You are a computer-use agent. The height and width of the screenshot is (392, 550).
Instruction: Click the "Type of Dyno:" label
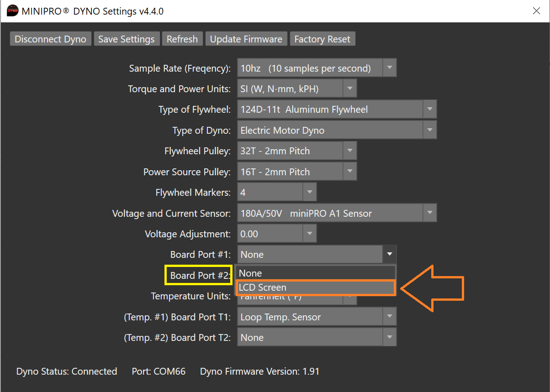[x=201, y=131]
